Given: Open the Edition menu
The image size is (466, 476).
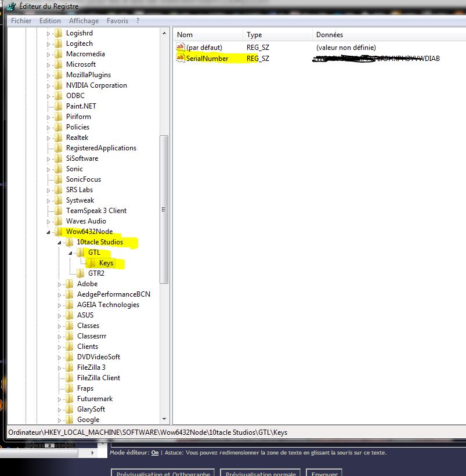Looking at the screenshot, I should [x=50, y=21].
